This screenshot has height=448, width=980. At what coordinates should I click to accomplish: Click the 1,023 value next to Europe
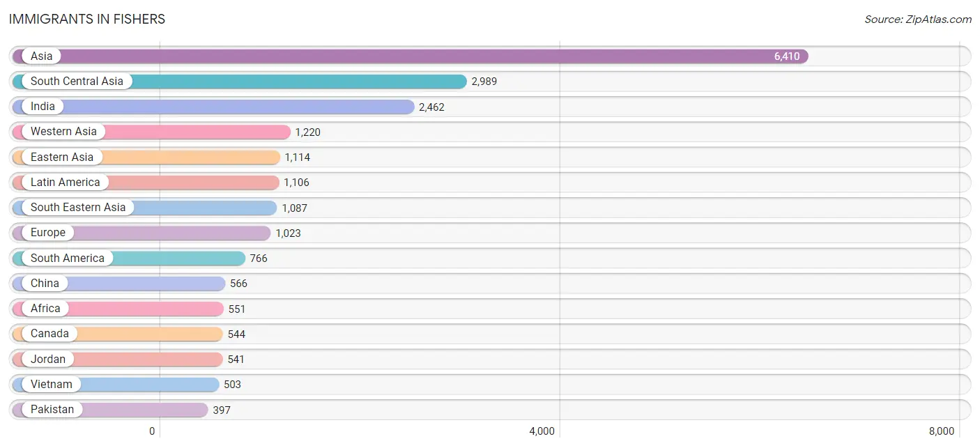[x=288, y=233]
